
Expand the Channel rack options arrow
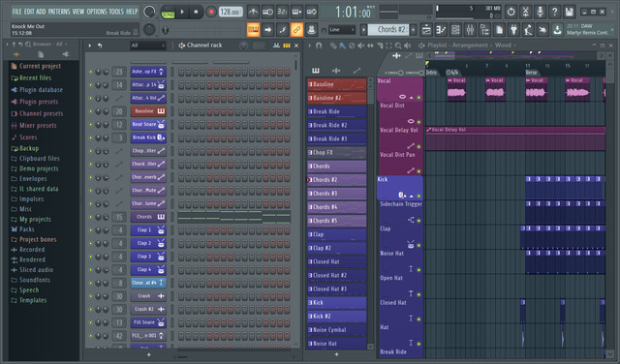coord(90,45)
